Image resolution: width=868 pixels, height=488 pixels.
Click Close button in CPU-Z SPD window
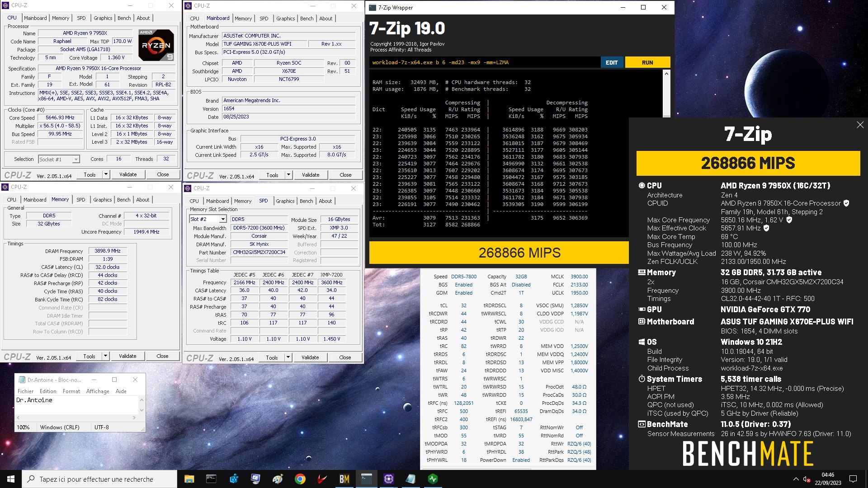pos(345,357)
